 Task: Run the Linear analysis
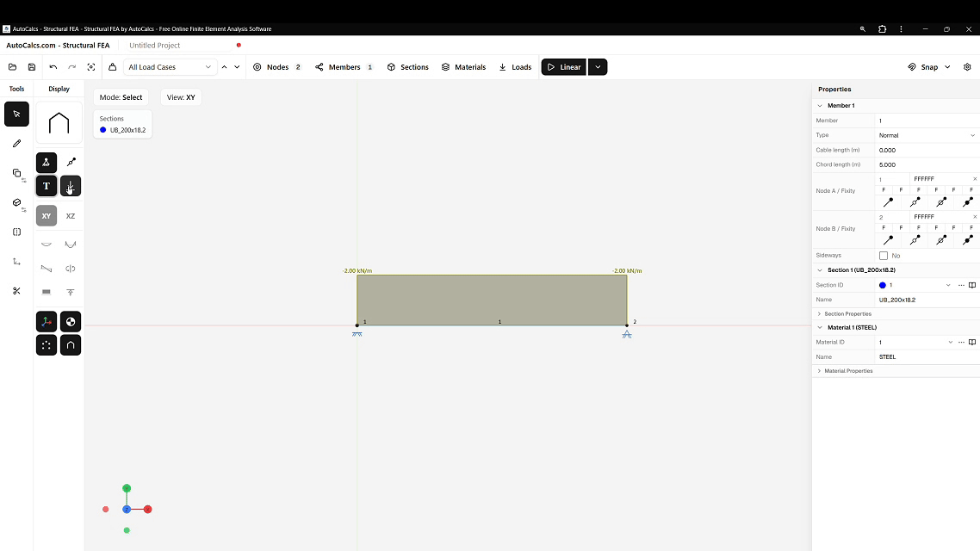click(563, 67)
